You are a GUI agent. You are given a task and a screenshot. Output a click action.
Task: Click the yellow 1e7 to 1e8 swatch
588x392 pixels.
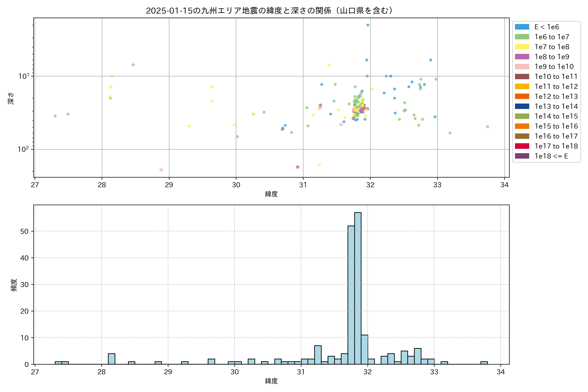[x=522, y=47]
